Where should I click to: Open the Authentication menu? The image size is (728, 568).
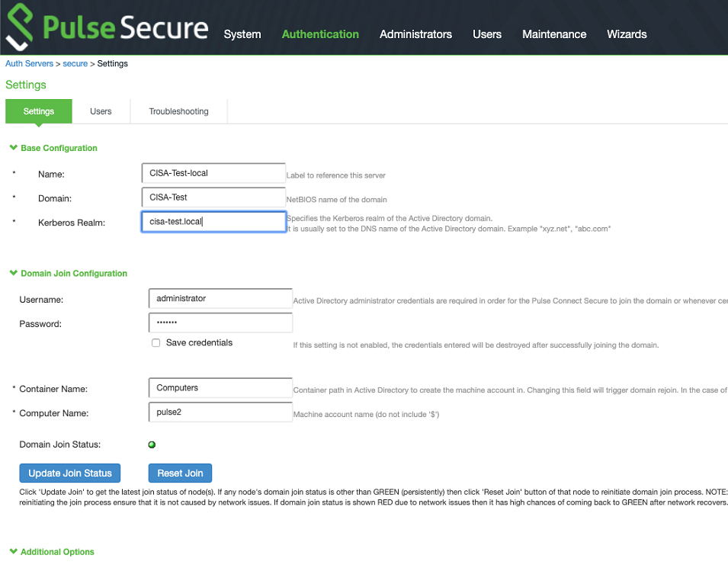tap(320, 34)
